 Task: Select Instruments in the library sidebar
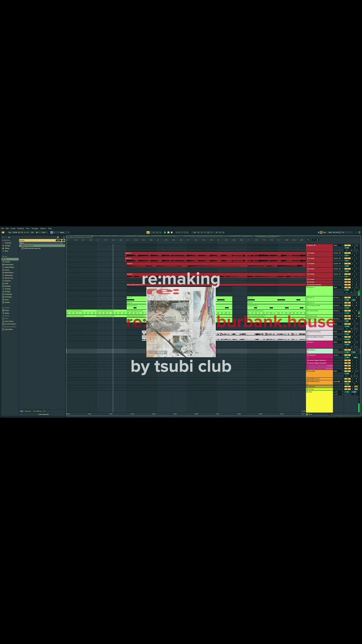[x=9, y=265]
